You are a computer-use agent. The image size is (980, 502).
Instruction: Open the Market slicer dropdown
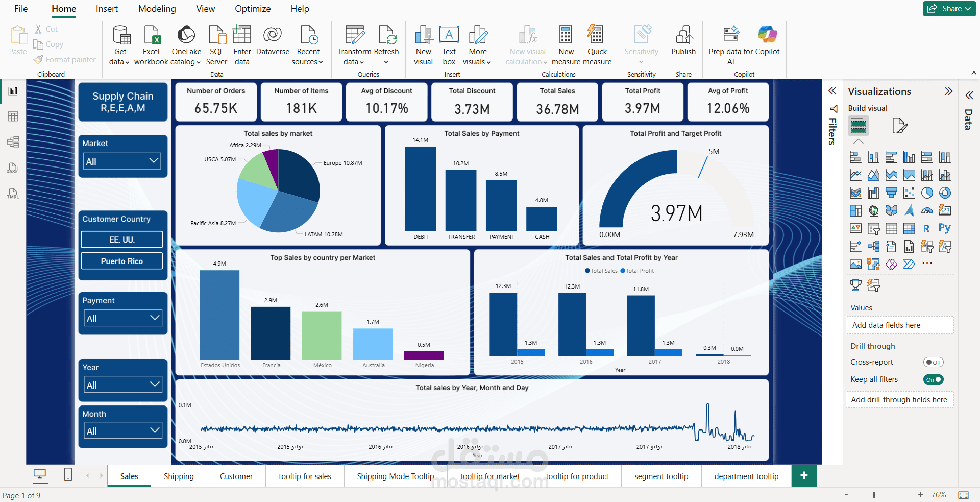122,161
